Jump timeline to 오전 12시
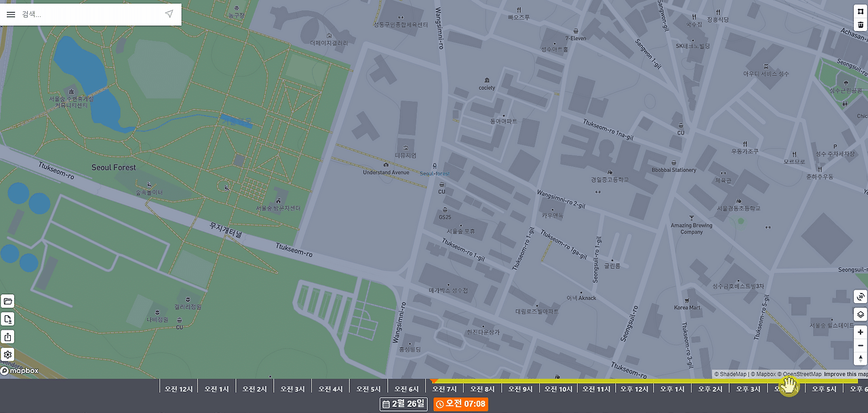This screenshot has height=413, width=868. tap(179, 389)
